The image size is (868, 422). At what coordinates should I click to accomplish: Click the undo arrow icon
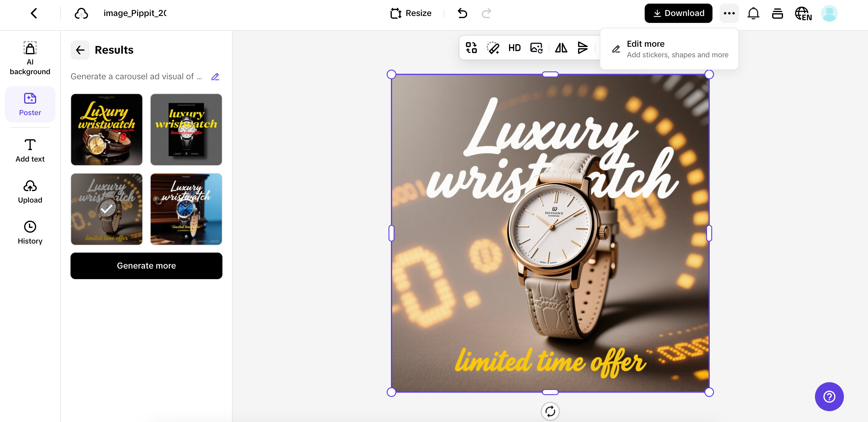coord(462,13)
